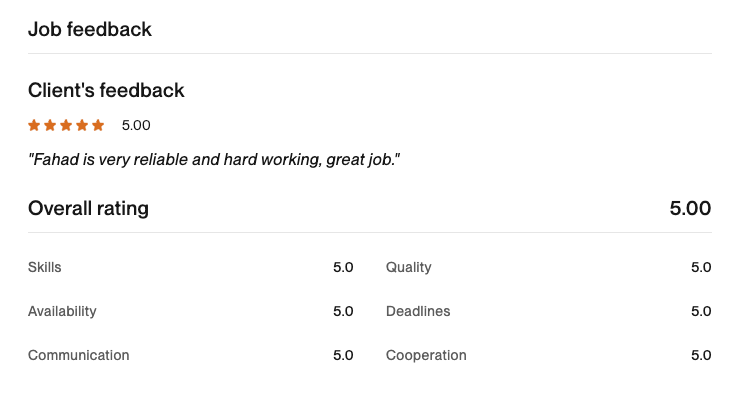Click the second orange rating star

click(x=50, y=125)
